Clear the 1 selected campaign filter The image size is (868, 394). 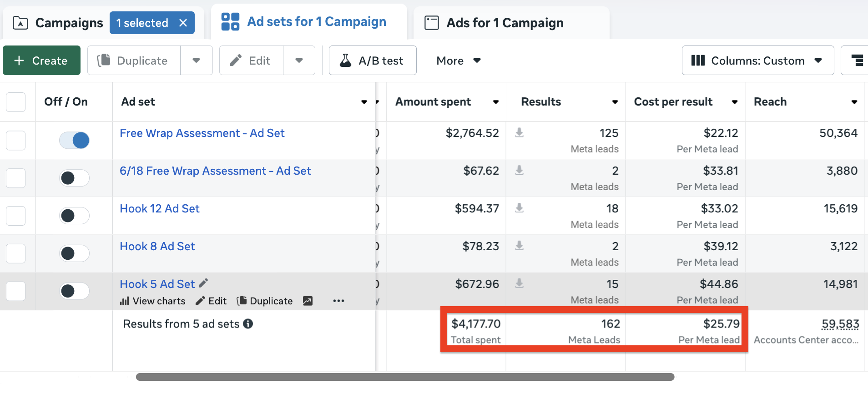(183, 23)
